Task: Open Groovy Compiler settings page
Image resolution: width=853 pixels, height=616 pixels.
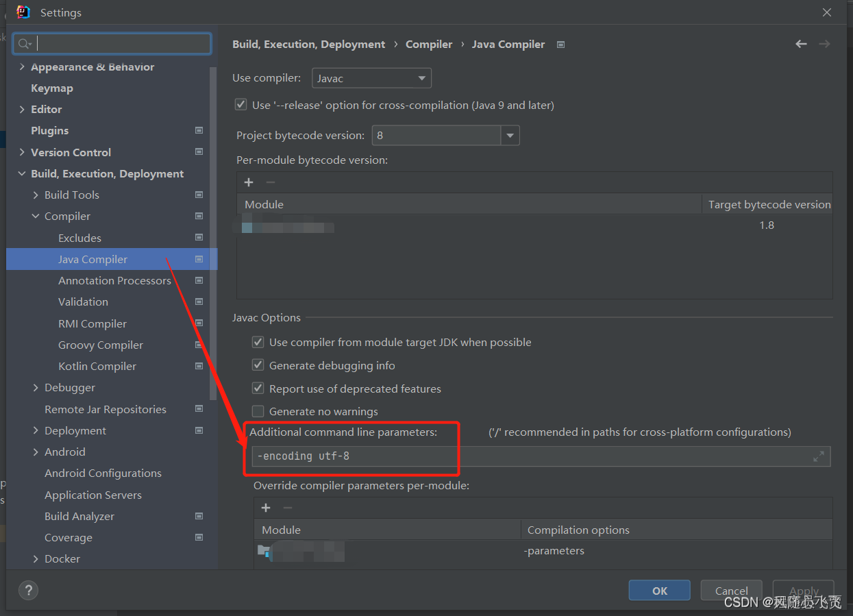Action: 101,345
